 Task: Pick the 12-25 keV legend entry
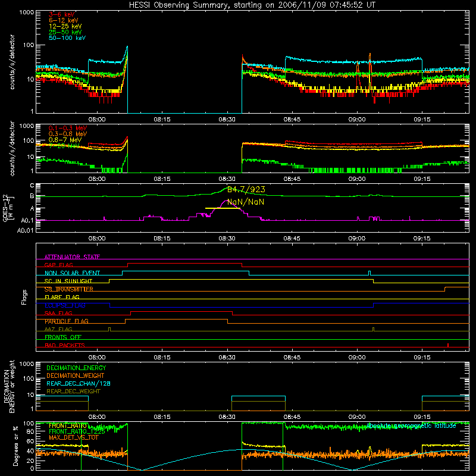(x=65, y=26)
